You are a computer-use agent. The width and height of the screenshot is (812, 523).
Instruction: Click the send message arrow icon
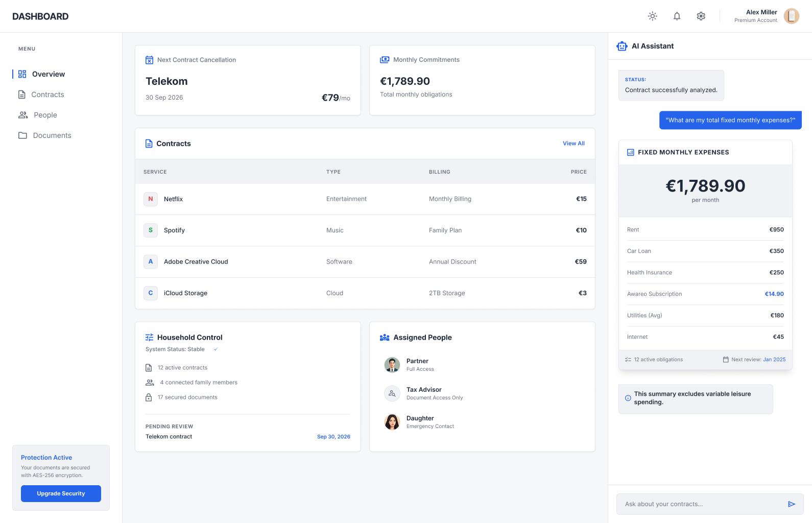pos(792,504)
